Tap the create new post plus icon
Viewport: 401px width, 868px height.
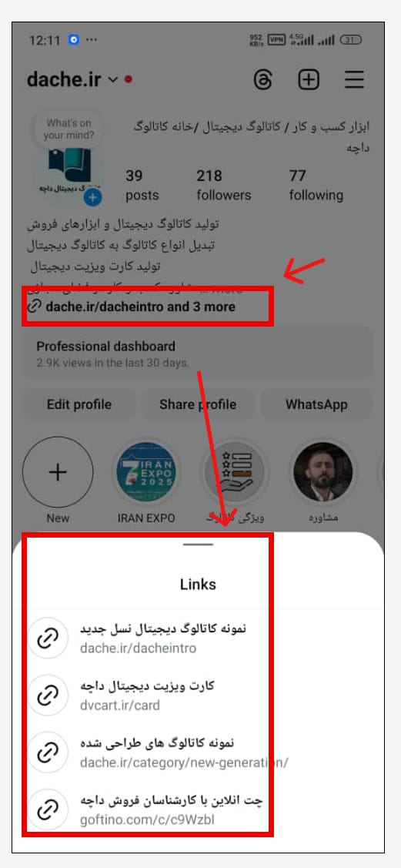(309, 80)
